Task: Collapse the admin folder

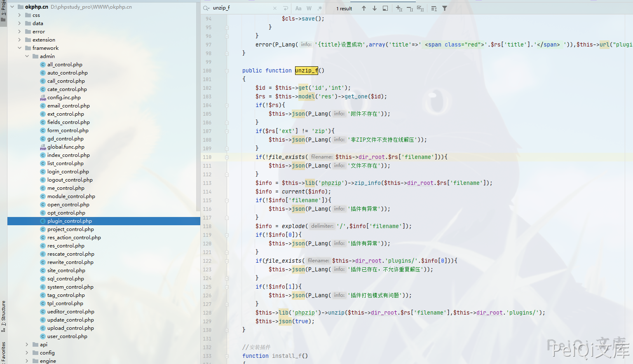Action: pos(27,56)
